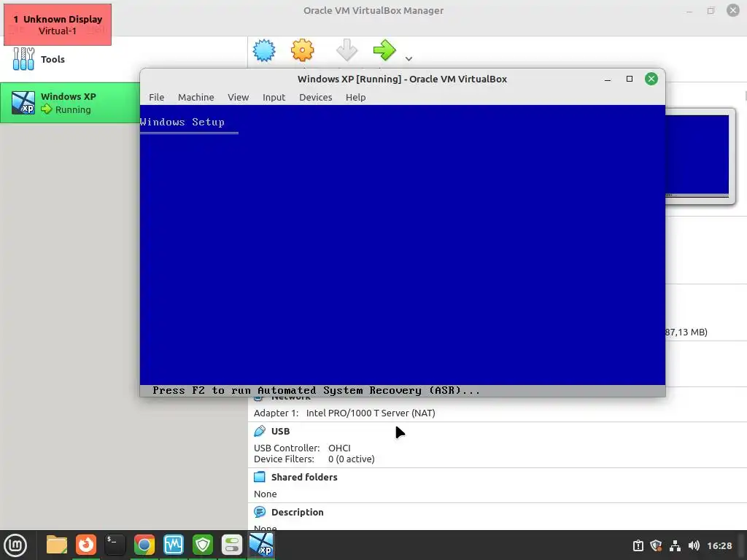Open the Machine menu

196,97
